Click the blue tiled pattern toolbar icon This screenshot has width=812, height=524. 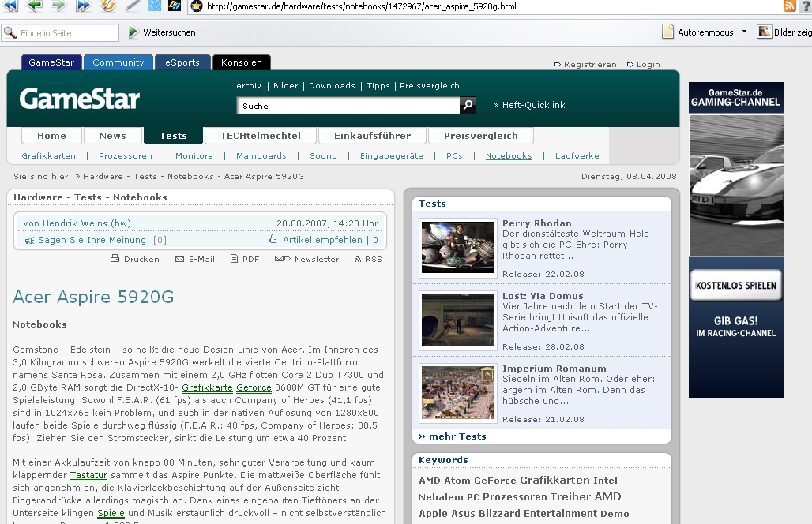155,6
